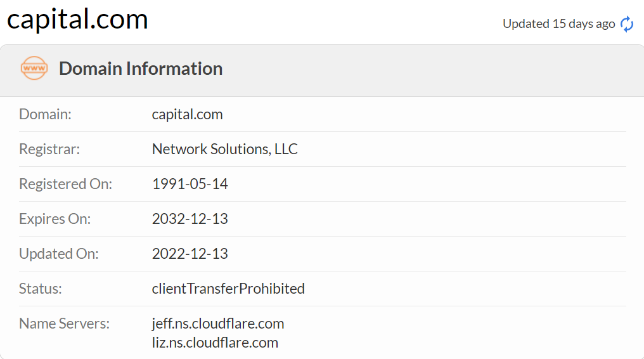Click the "Expires On:" label
Screen dimensions: 644x359
point(55,219)
